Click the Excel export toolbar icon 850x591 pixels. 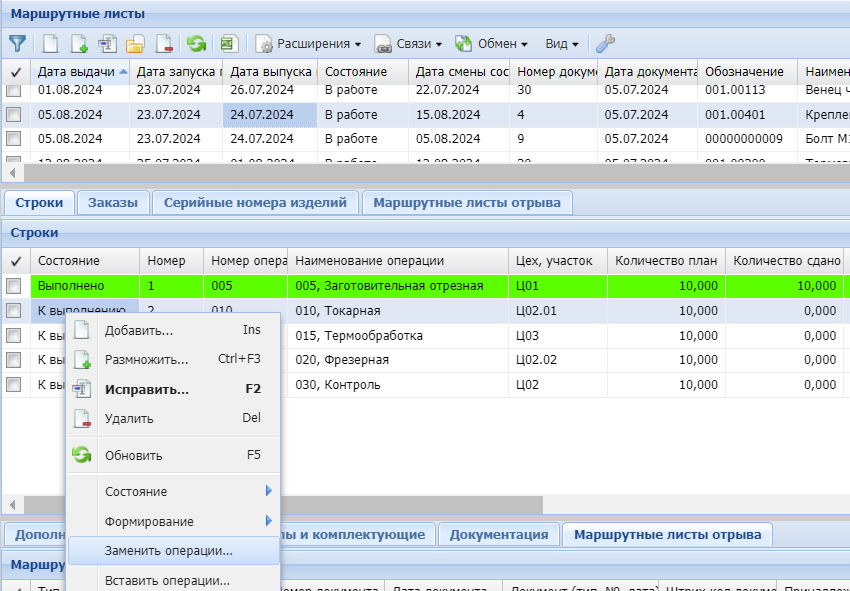click(229, 44)
